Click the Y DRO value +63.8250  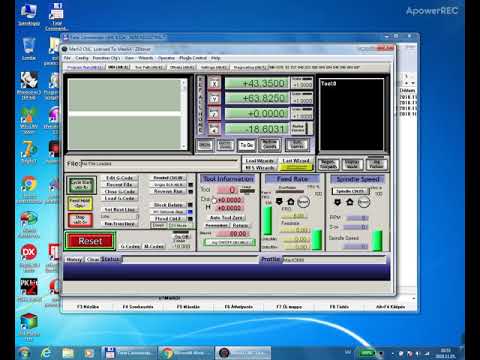click(x=257, y=98)
